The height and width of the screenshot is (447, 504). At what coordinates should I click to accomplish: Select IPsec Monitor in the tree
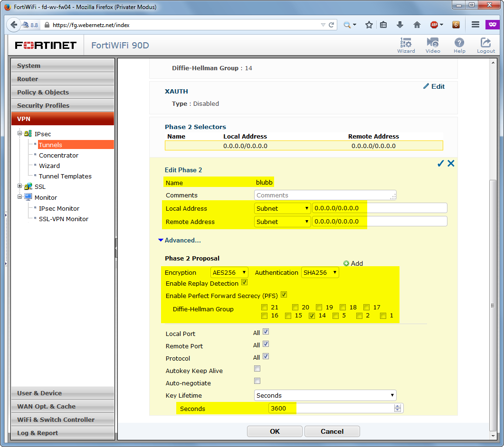(59, 208)
